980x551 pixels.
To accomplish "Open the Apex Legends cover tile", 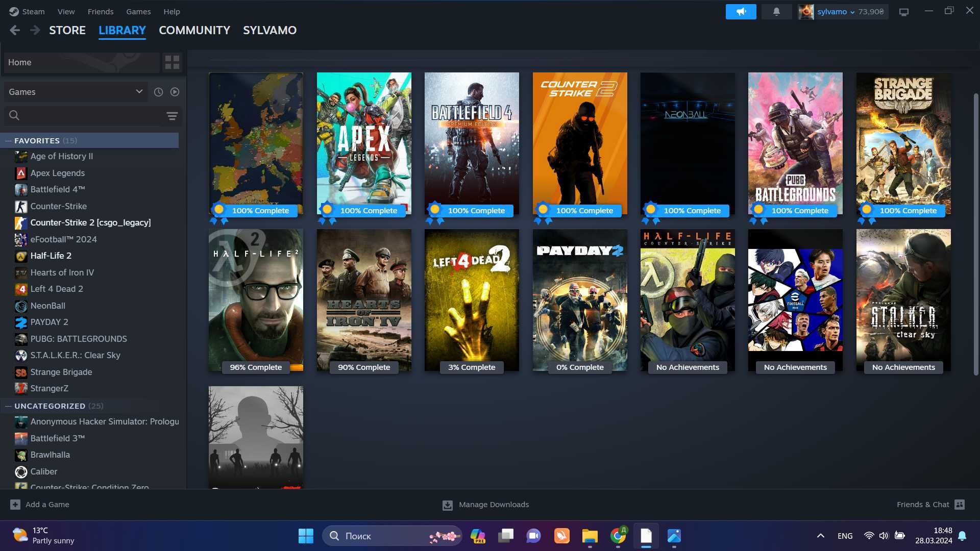I will (364, 143).
